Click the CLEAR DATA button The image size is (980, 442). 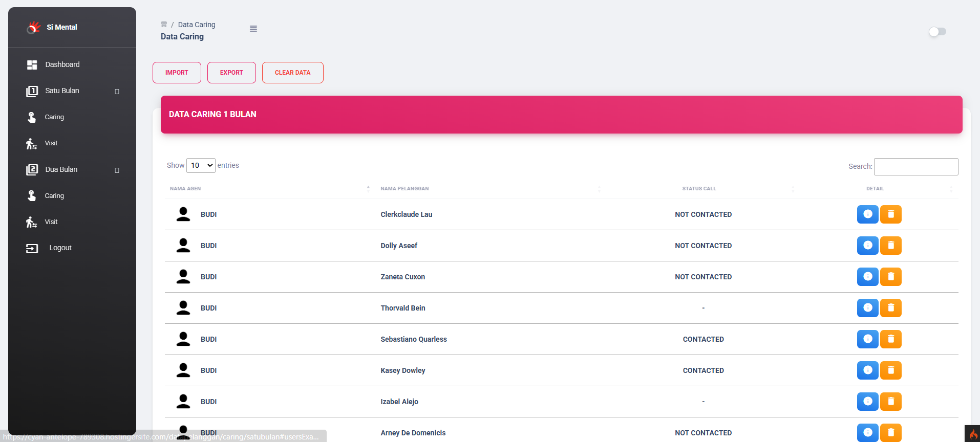click(292, 73)
